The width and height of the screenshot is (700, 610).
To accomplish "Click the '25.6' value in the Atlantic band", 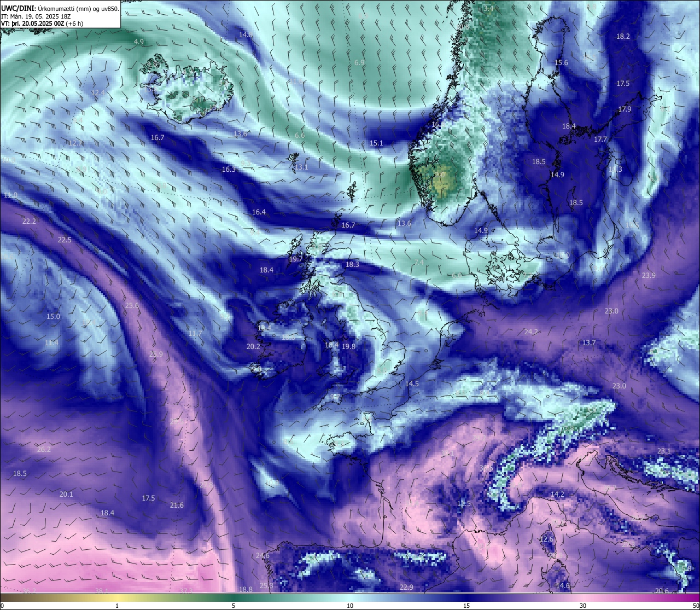I will pos(132,306).
